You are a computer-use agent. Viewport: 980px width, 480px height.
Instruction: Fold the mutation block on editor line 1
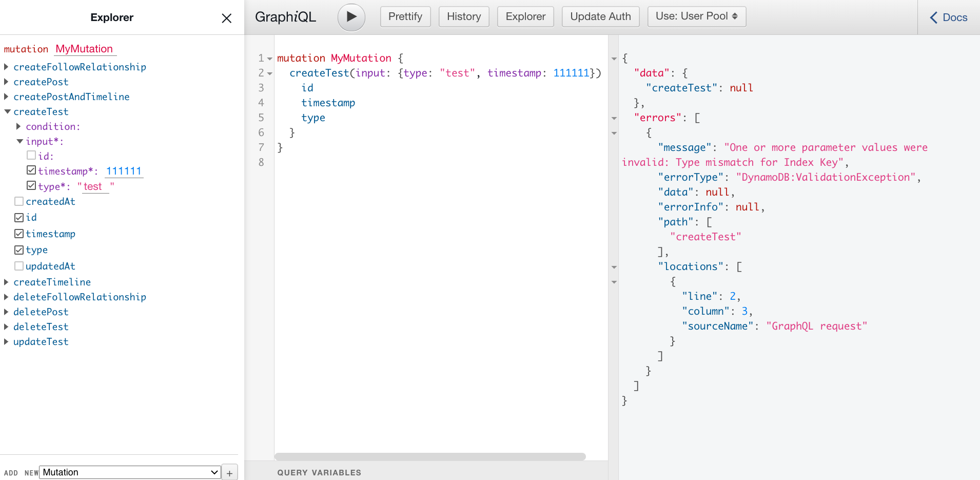269,59
